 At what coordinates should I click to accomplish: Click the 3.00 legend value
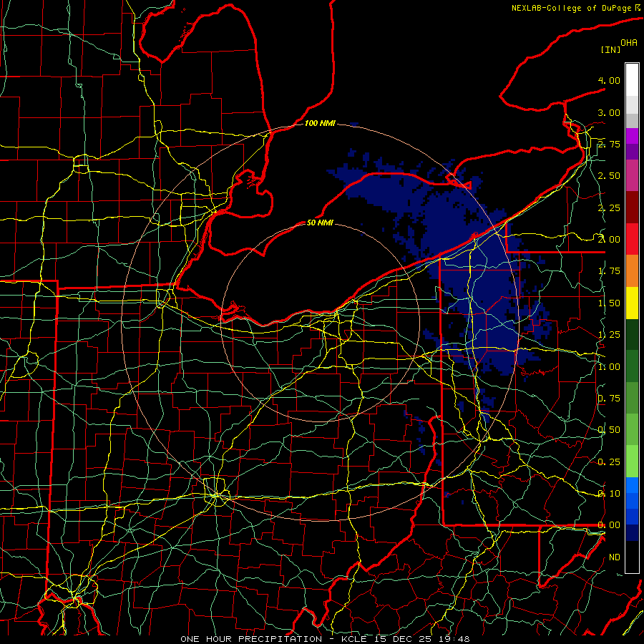(609, 112)
